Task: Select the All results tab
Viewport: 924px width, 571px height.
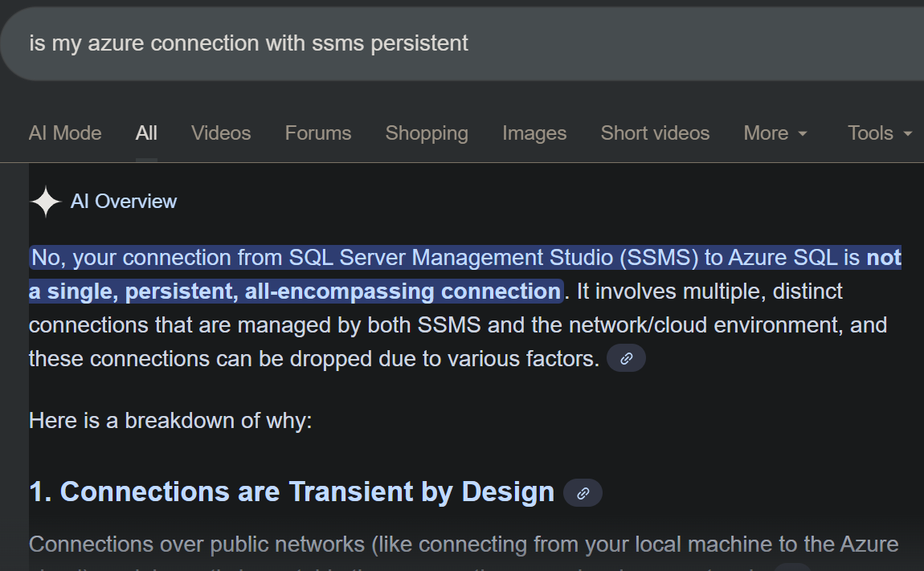Action: click(x=146, y=133)
